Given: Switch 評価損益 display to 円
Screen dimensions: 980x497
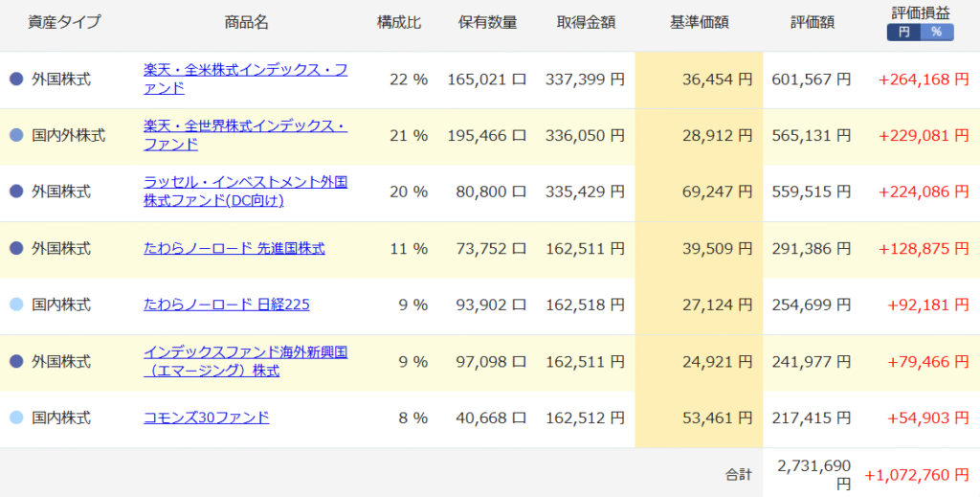Looking at the screenshot, I should pos(903,32).
